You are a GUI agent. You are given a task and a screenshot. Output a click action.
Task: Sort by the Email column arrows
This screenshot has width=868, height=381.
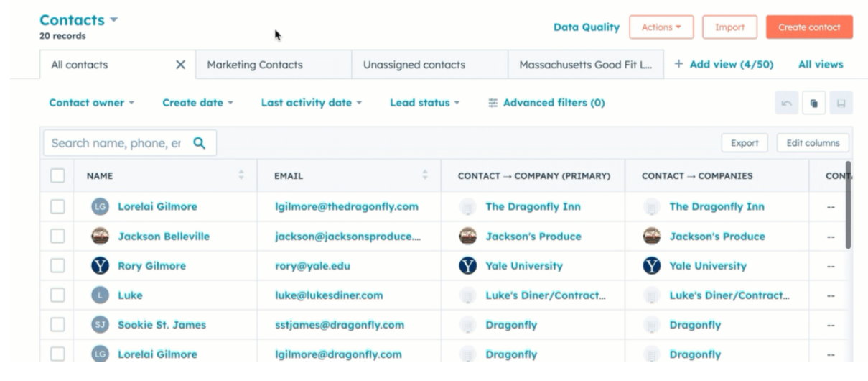[425, 175]
